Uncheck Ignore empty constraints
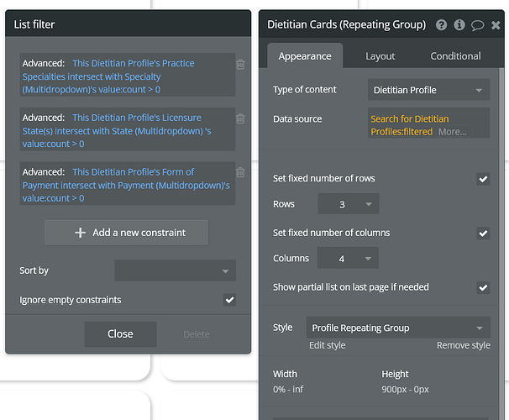Screen dimensions: 509x420 [x=229, y=300]
